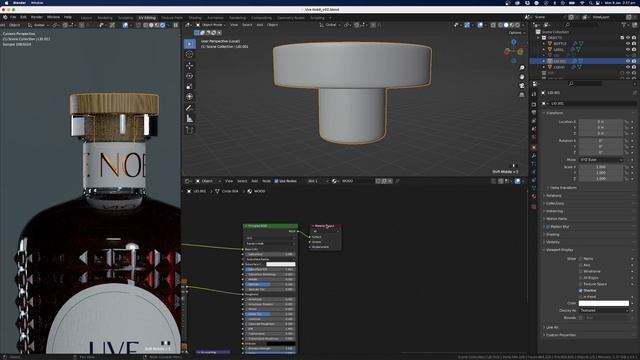Expand the Instancing panel

coord(554,211)
